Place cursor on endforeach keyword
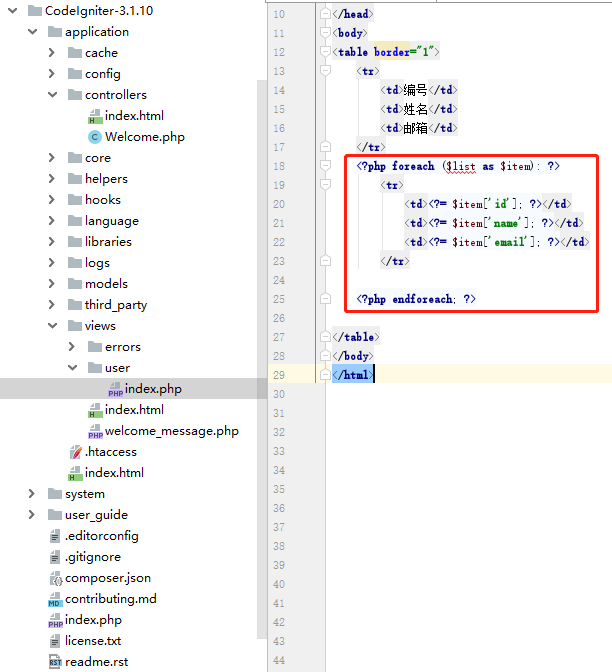612x672 pixels. [422, 299]
